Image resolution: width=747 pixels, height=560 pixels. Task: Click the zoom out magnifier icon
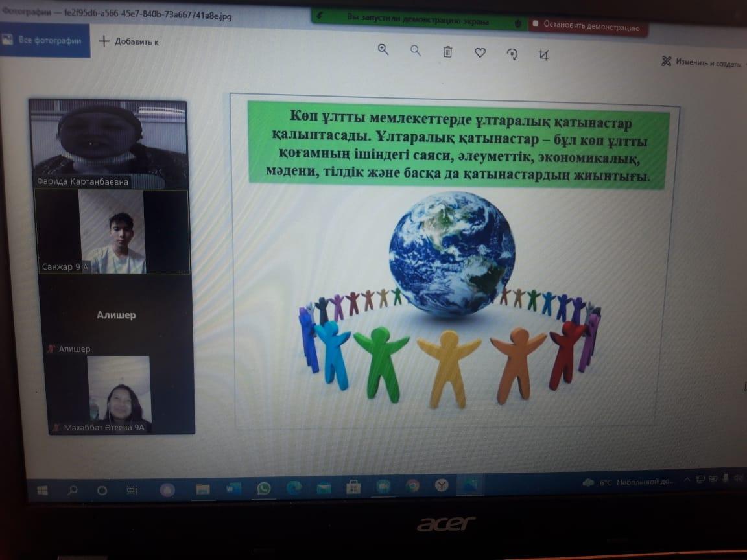pos(416,51)
